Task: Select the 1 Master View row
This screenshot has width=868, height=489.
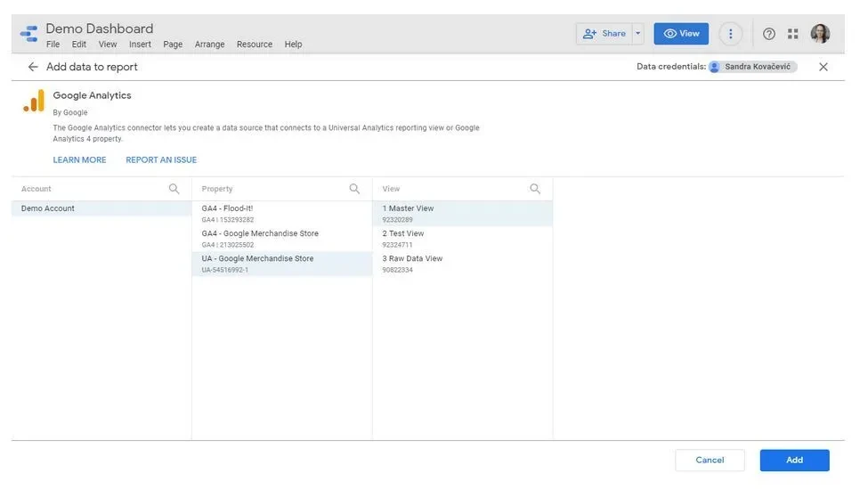Action: 462,213
